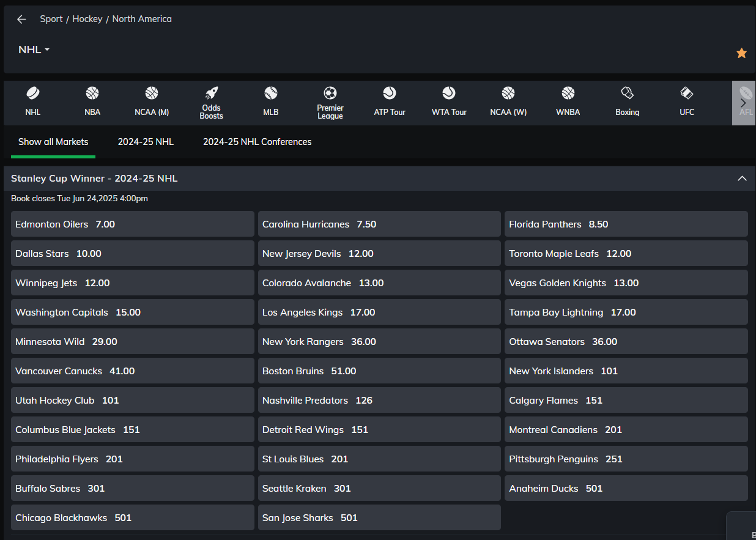Bet on Edmonton Oilers at 7.00
Image resolution: width=756 pixels, height=540 pixels.
click(132, 224)
